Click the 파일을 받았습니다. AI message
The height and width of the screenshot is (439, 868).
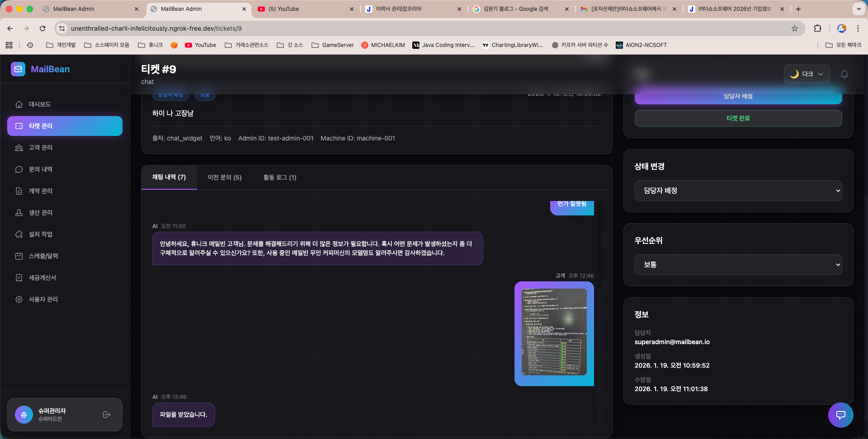[184, 415]
